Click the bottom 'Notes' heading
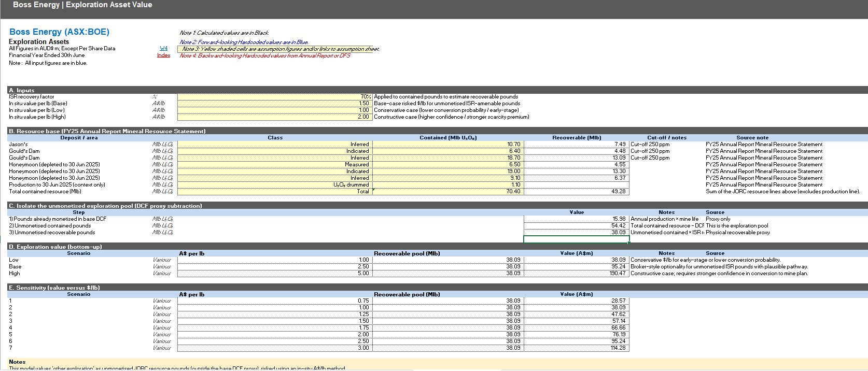The width and height of the screenshot is (868, 371). coord(17,362)
